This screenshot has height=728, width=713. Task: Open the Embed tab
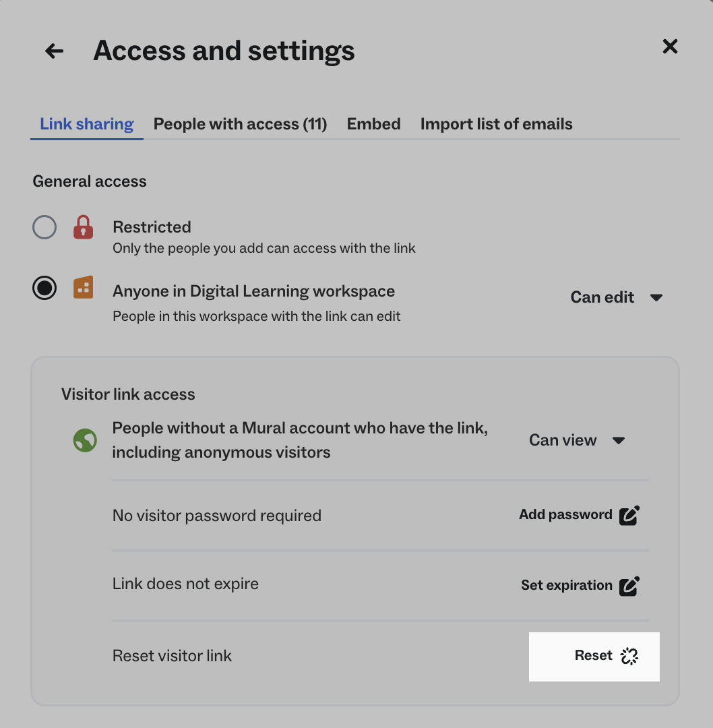[373, 123]
